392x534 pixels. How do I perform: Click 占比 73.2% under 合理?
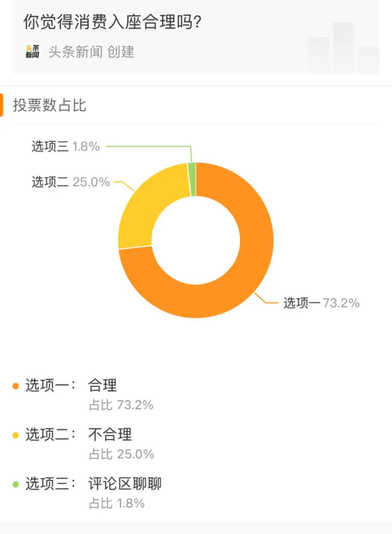[x=121, y=405]
